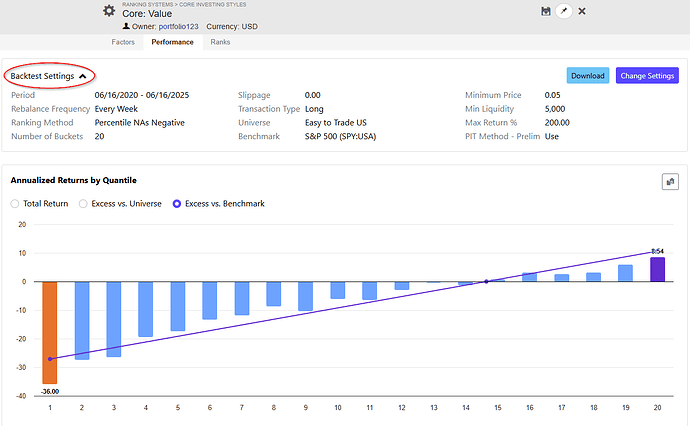The width and height of the screenshot is (690, 426).
Task: Click the 'Core: Value' title
Action: 147,14
